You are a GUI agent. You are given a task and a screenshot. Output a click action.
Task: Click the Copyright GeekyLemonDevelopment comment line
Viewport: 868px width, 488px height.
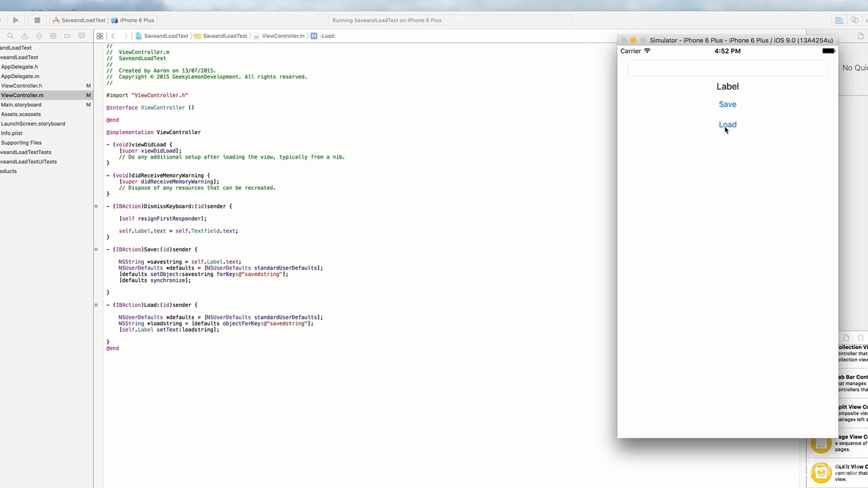click(x=207, y=77)
